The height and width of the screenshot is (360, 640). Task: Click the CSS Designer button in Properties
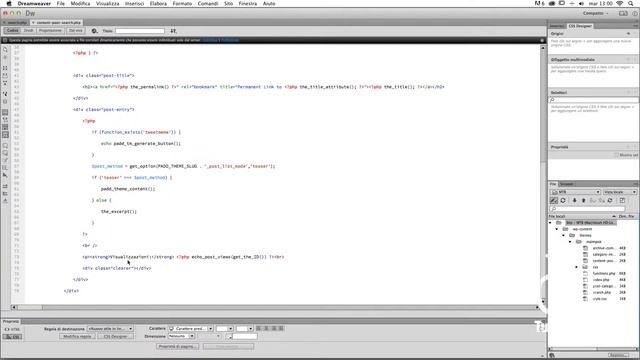point(116,336)
